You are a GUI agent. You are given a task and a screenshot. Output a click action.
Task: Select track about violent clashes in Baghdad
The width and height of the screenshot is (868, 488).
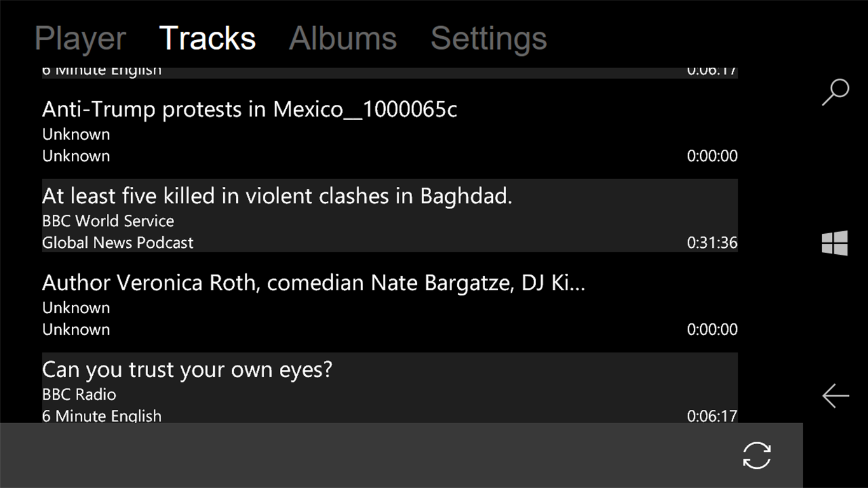(x=277, y=196)
